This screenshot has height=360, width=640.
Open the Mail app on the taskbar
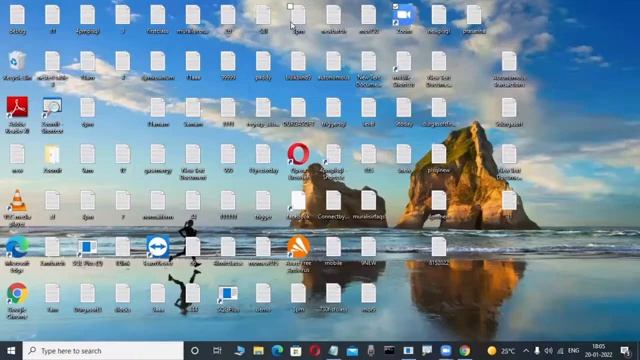[x=352, y=351]
